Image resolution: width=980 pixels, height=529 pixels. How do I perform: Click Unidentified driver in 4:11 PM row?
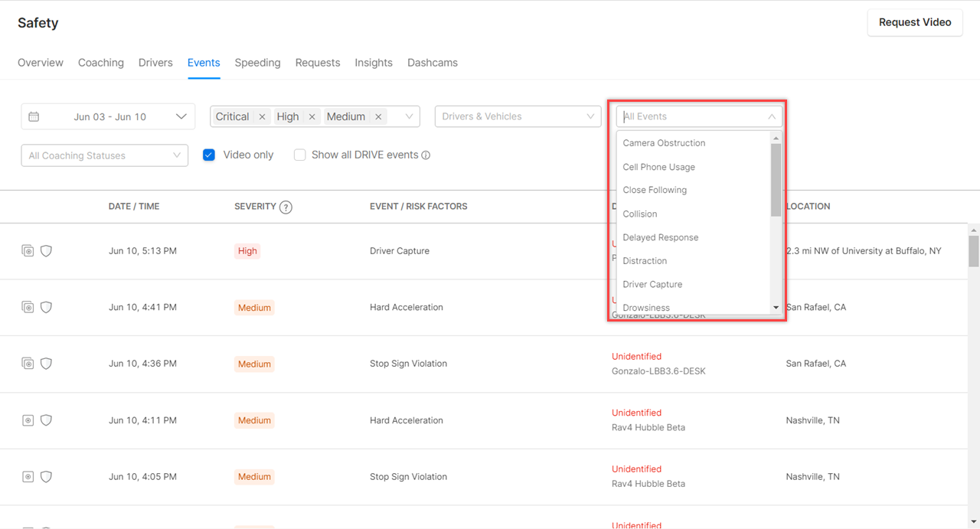click(x=636, y=413)
